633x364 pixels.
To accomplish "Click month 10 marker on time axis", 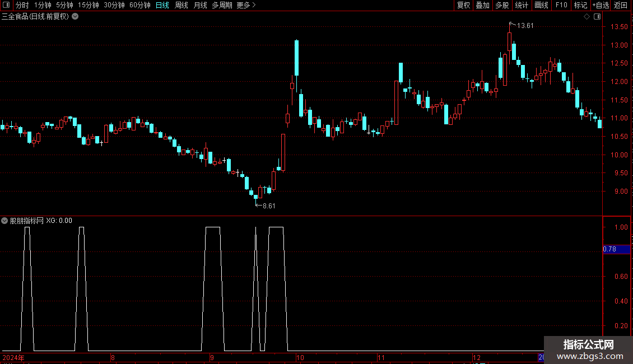I will pos(300,357).
